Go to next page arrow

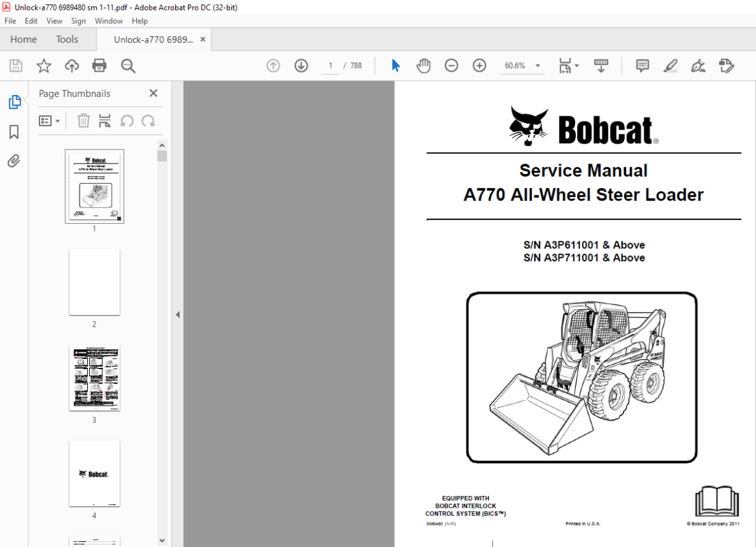pos(301,65)
